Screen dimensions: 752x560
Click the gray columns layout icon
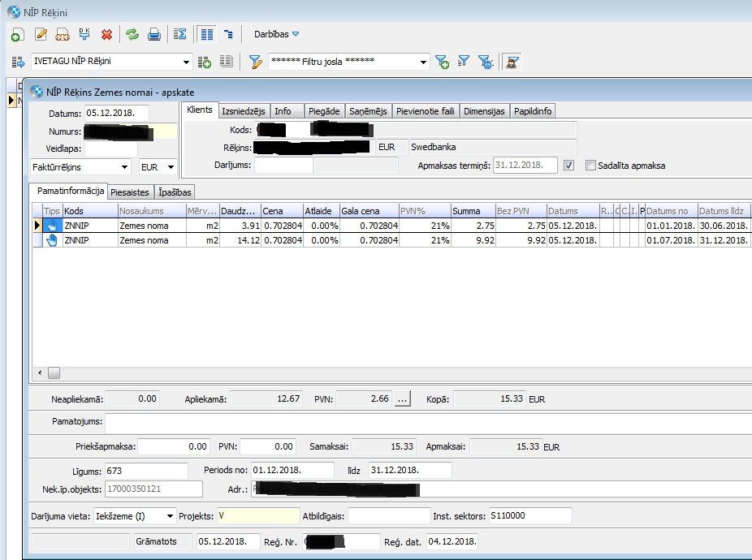(226, 62)
